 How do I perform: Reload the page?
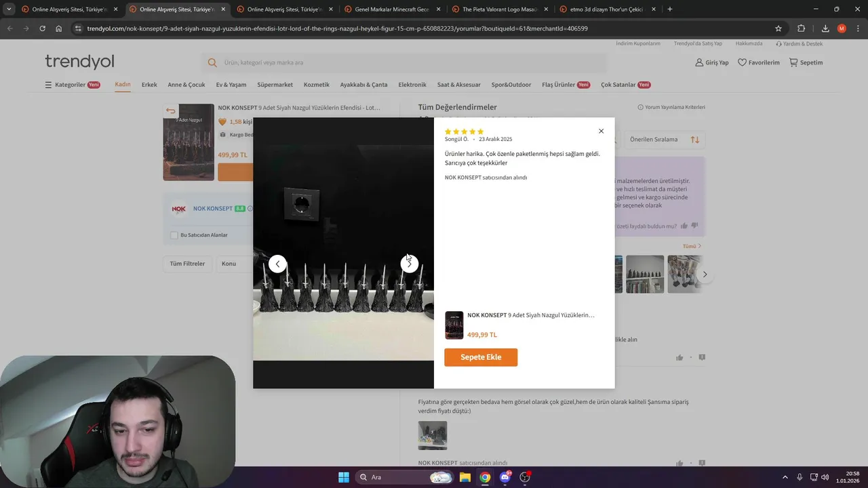click(42, 28)
